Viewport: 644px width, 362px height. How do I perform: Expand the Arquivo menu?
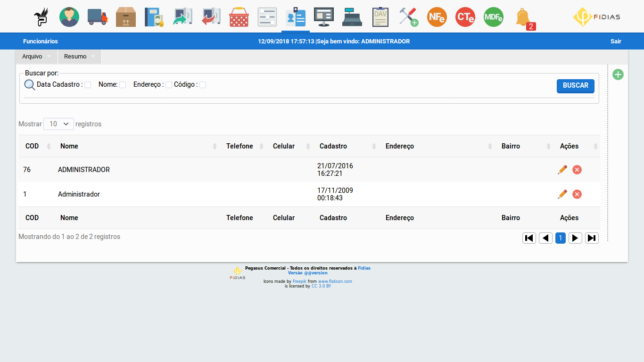point(36,57)
